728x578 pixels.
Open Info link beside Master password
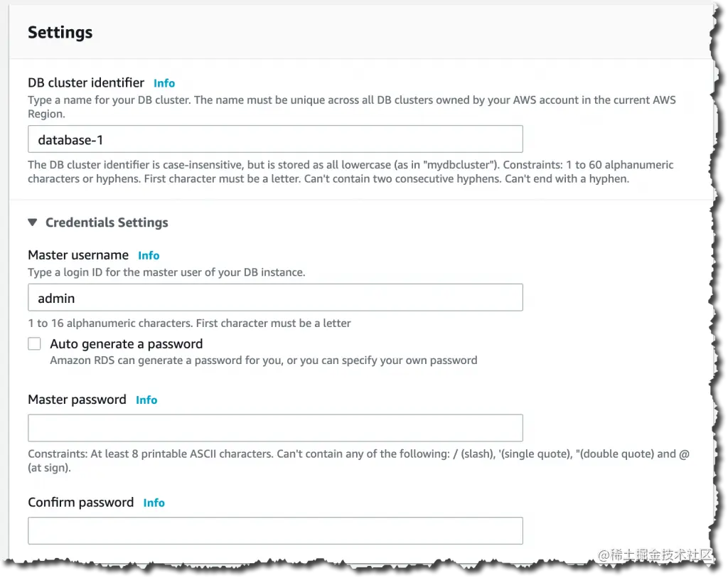[146, 400]
